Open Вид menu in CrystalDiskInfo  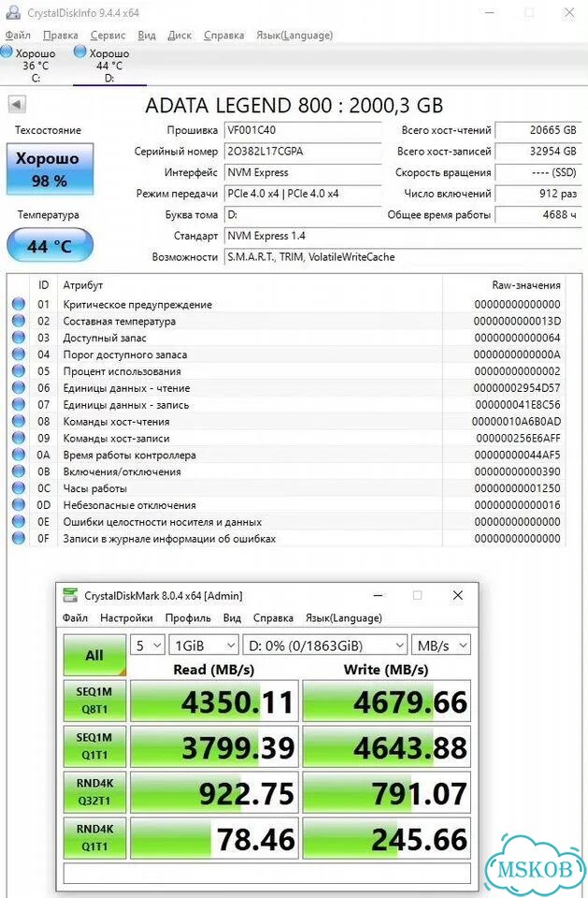point(147,35)
